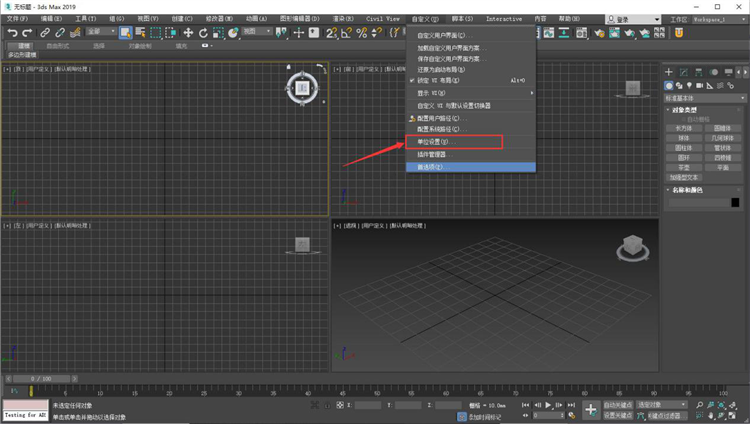Select the Helpers category icon
Screen dimensions: 750x424
pos(710,85)
